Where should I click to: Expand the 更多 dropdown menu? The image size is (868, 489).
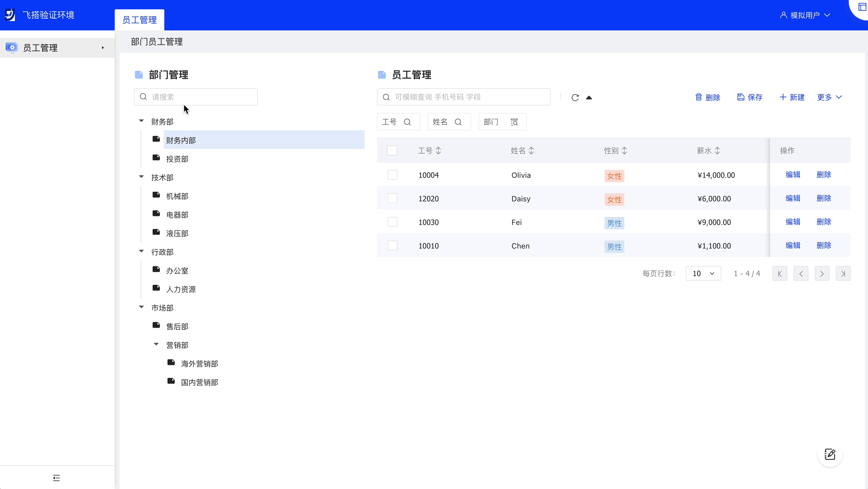tap(829, 97)
